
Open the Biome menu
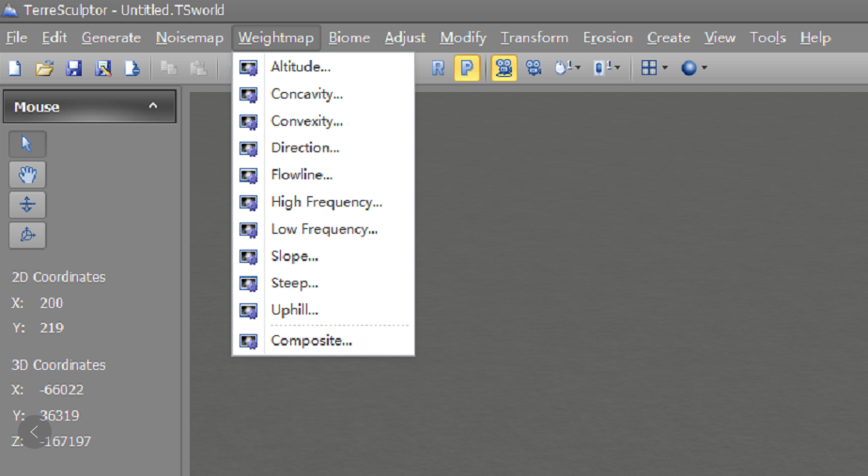click(349, 38)
